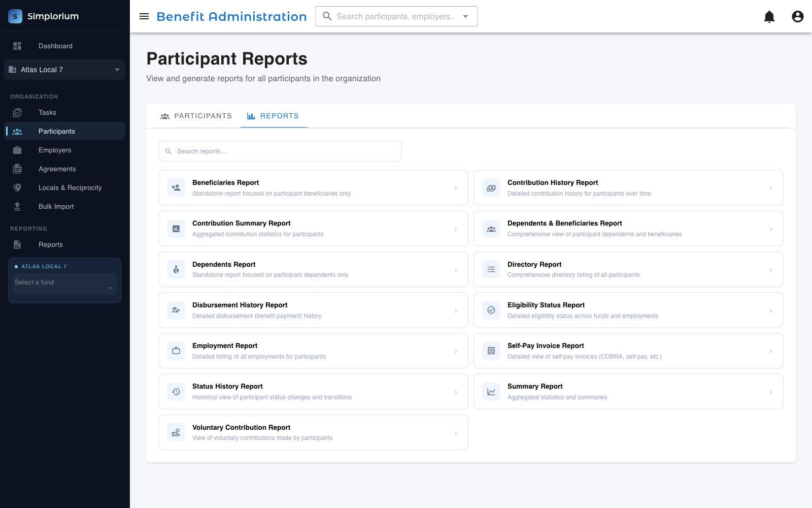Select the Reports tab

[x=274, y=116]
